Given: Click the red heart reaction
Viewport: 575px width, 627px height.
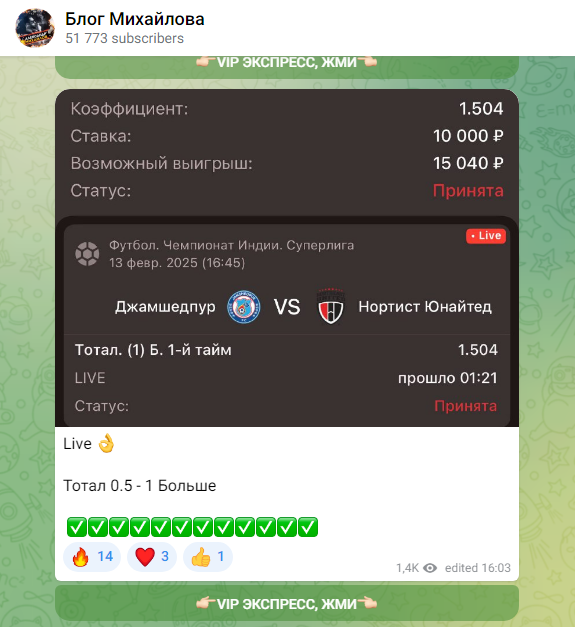Looking at the screenshot, I should (x=152, y=556).
